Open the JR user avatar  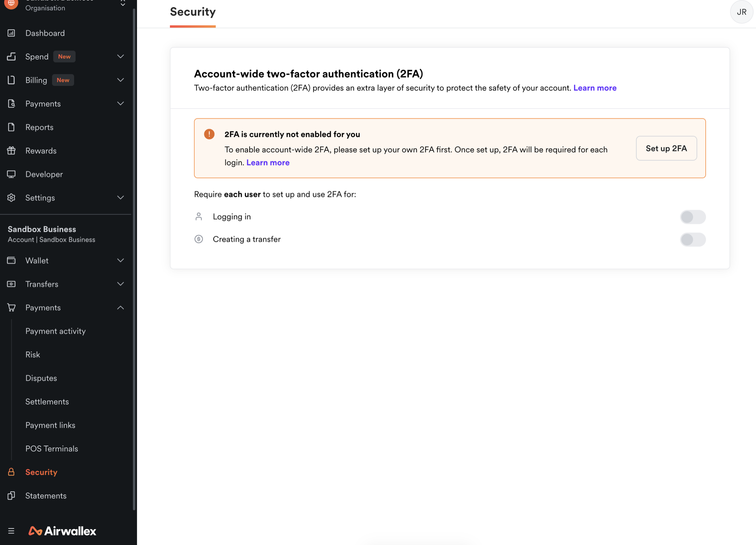coord(741,12)
